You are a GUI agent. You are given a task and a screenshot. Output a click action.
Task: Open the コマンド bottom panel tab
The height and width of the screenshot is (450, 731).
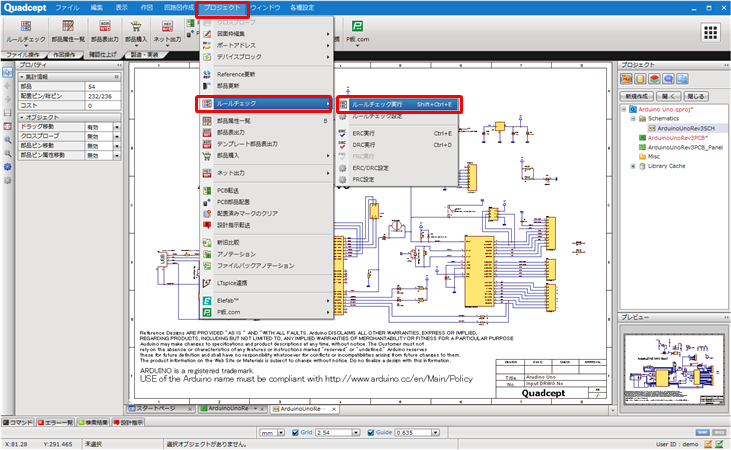click(18, 422)
